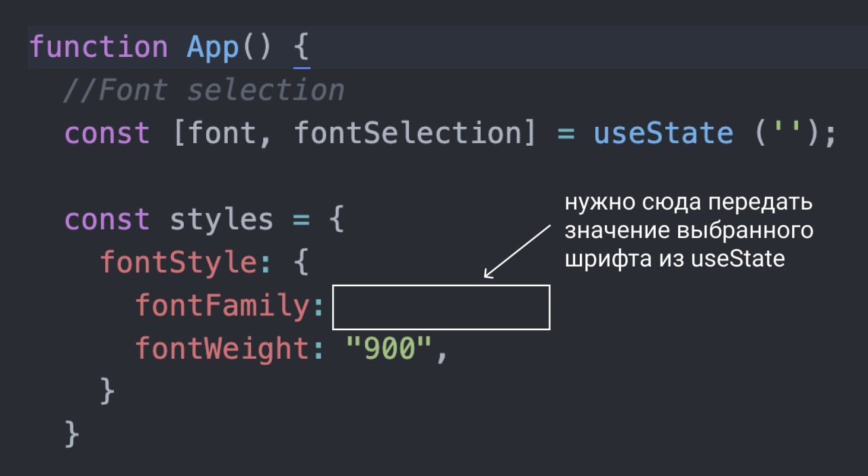
Task: Click the "900" string value
Action: 389,349
